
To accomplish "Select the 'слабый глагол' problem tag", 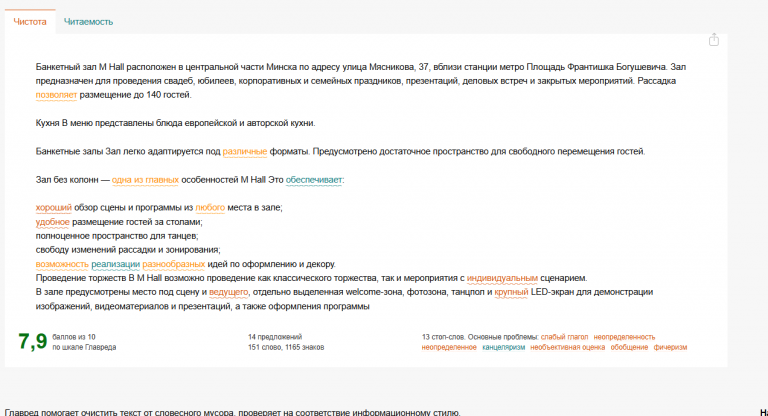I will point(564,337).
